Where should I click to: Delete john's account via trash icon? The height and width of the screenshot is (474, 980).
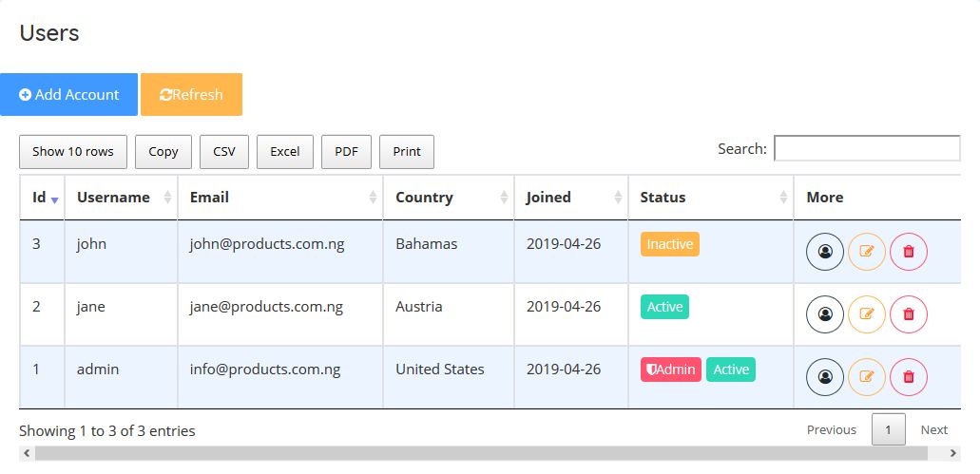tap(909, 252)
